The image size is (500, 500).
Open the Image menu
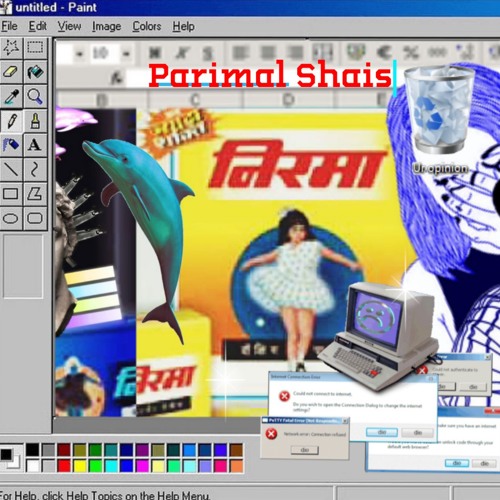coord(107,26)
